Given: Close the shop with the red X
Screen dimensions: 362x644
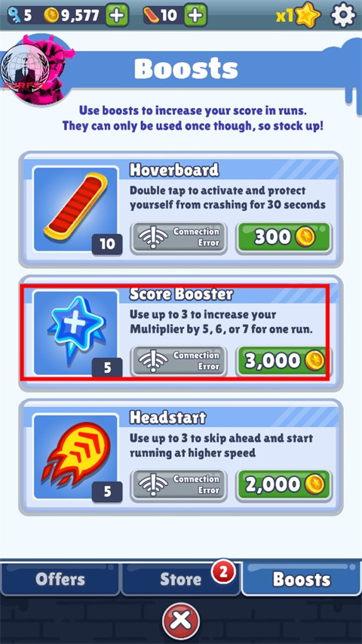Looking at the screenshot, I should (x=180, y=620).
